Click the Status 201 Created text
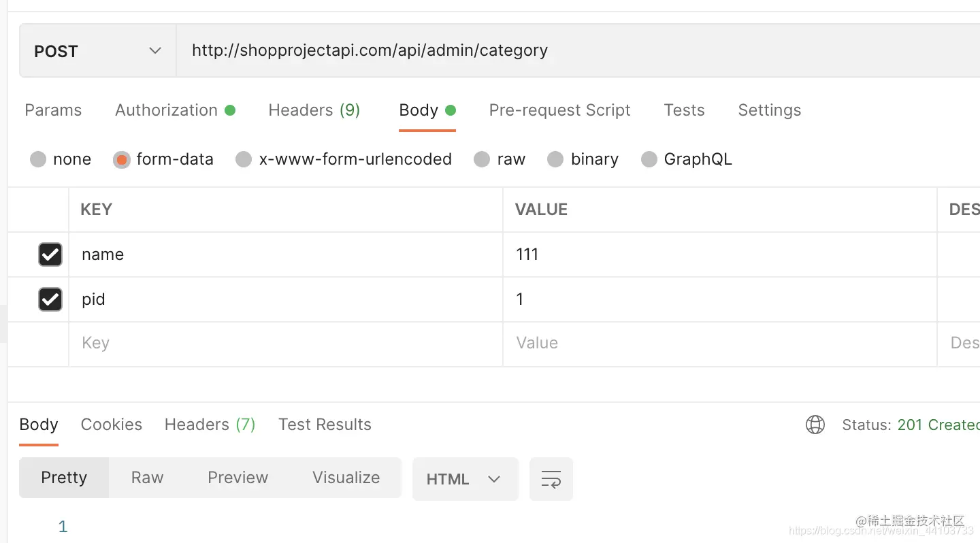 point(911,425)
